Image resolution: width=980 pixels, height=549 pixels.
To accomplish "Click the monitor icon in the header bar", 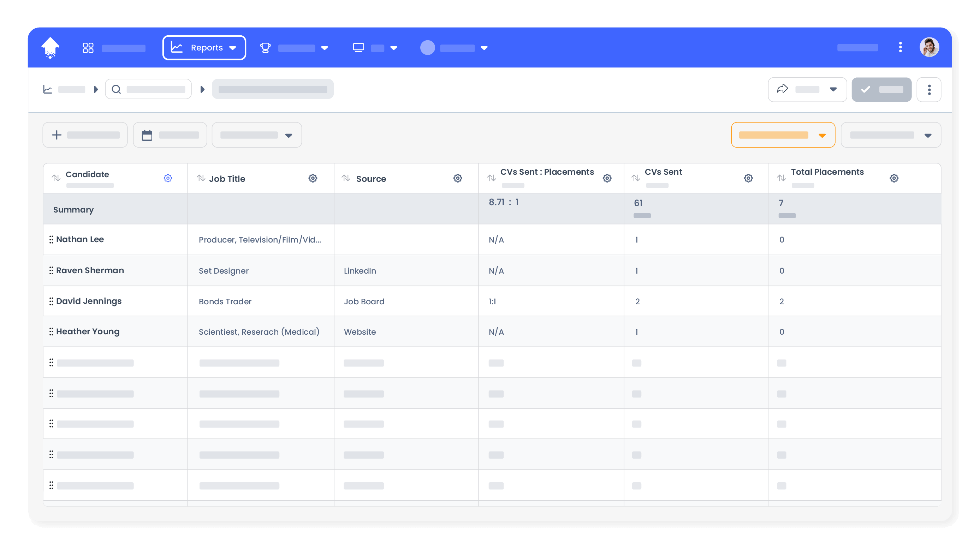I will click(x=358, y=47).
